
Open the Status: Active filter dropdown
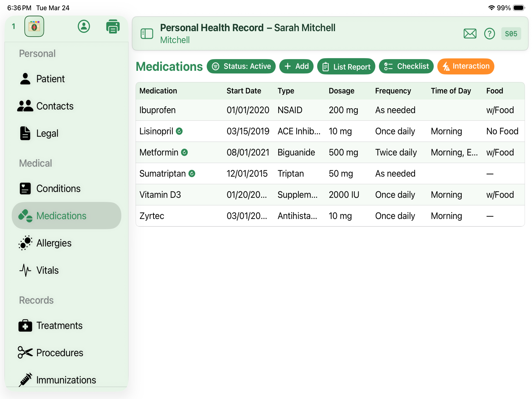pos(241,66)
